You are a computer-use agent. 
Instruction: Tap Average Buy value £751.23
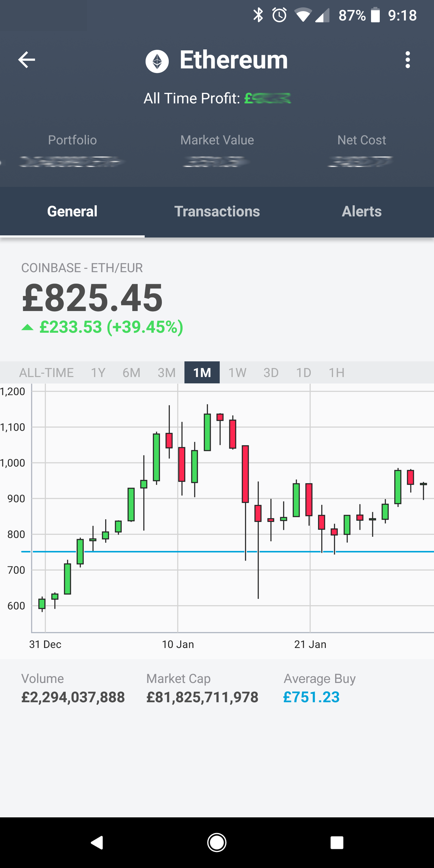[311, 697]
